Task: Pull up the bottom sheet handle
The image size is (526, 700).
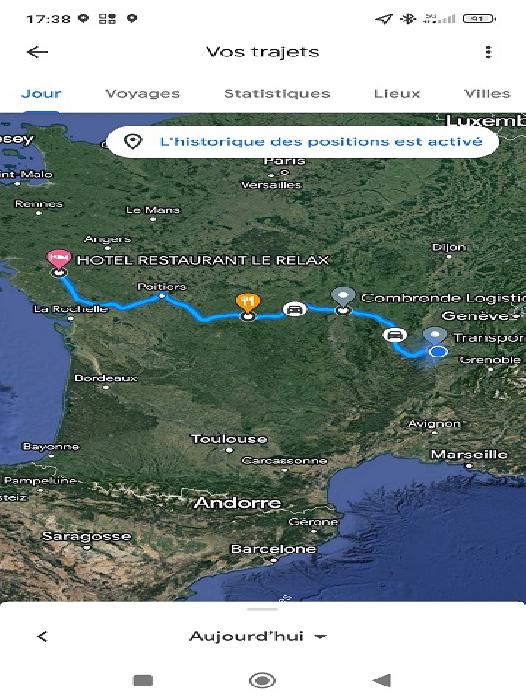Action: point(263,609)
